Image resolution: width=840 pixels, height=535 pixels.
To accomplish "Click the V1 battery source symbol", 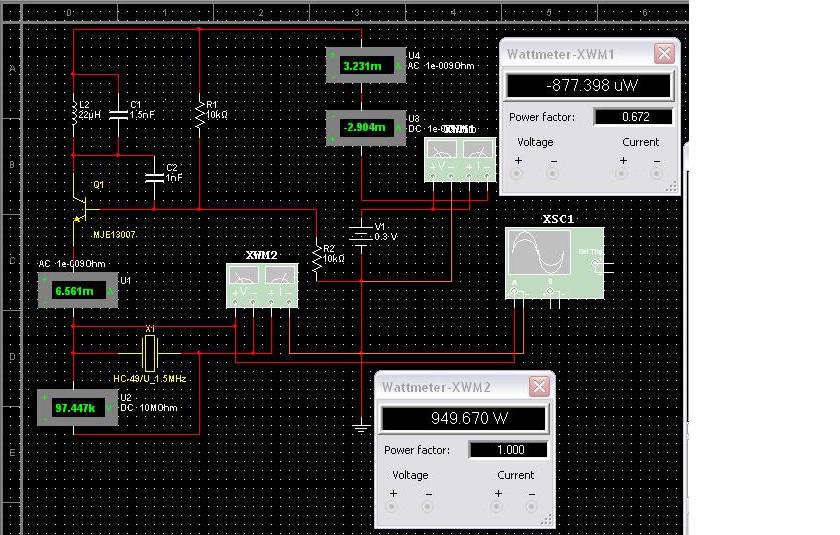I will (x=356, y=234).
